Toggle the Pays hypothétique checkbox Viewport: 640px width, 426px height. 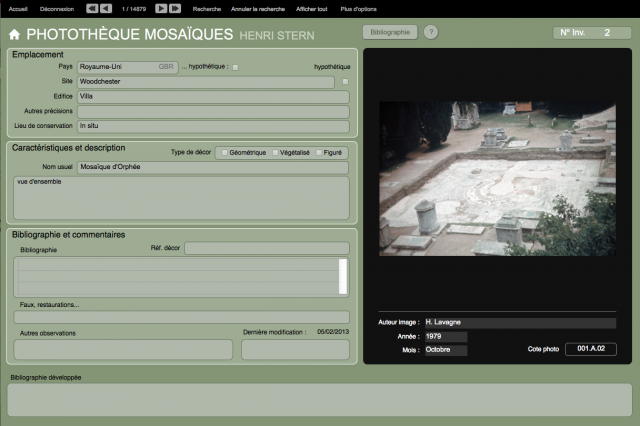(236, 67)
